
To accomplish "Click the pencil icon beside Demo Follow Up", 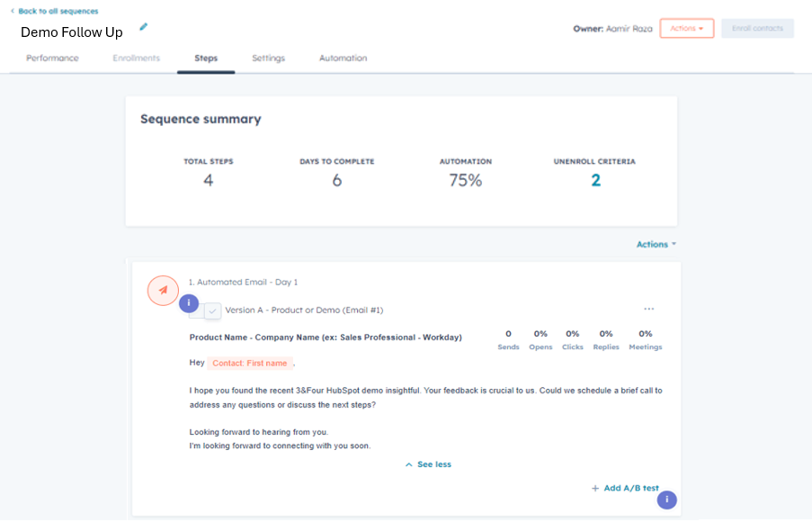I will (x=144, y=26).
